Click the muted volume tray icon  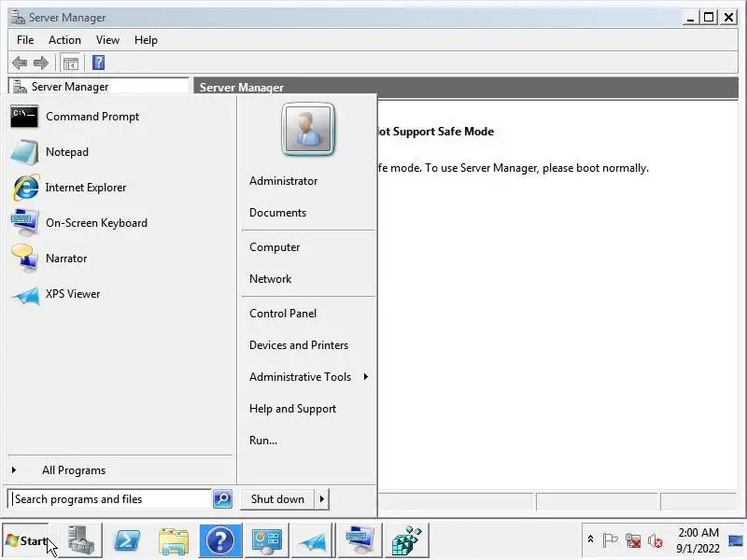[x=655, y=540]
